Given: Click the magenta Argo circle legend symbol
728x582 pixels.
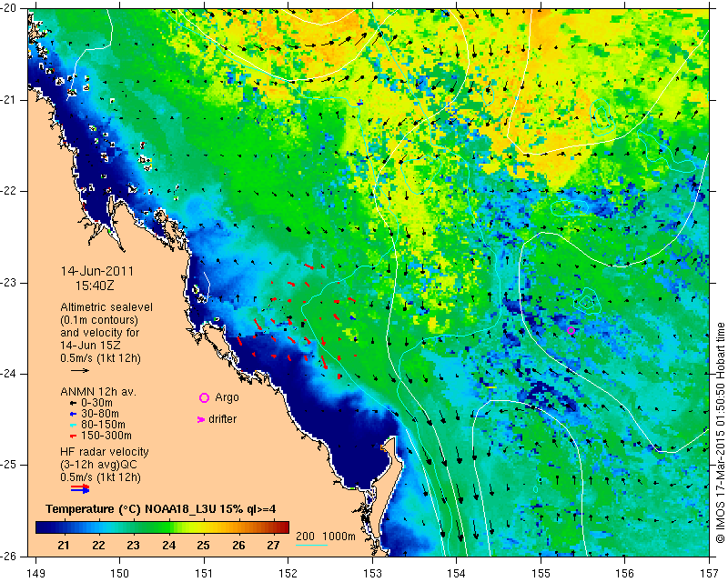Looking at the screenshot, I should click(204, 397).
